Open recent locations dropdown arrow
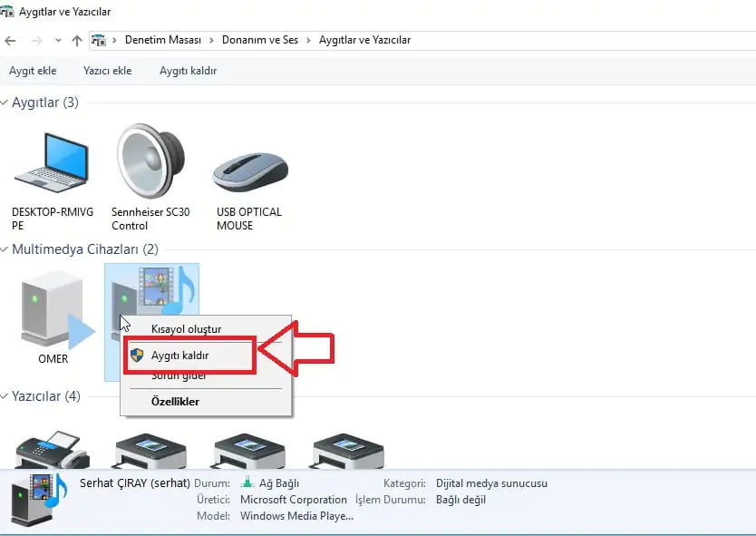The width and height of the screenshot is (756, 536). click(x=58, y=41)
